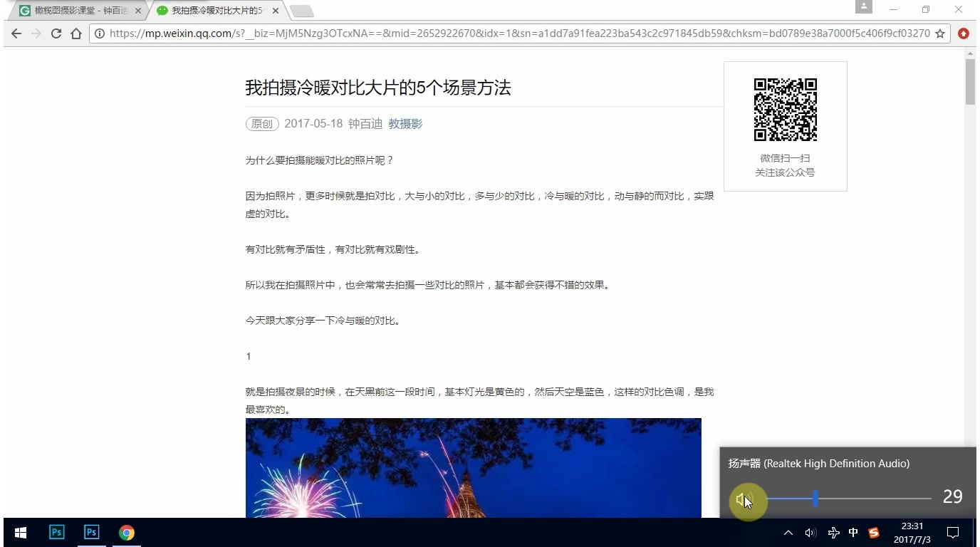Open the Action Center notifications
The width and height of the screenshot is (980, 547).
coord(952,533)
